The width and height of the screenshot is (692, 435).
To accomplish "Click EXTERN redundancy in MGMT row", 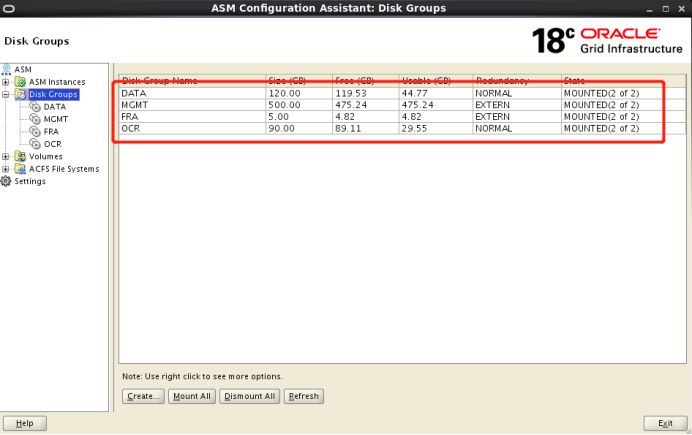I will click(x=492, y=105).
